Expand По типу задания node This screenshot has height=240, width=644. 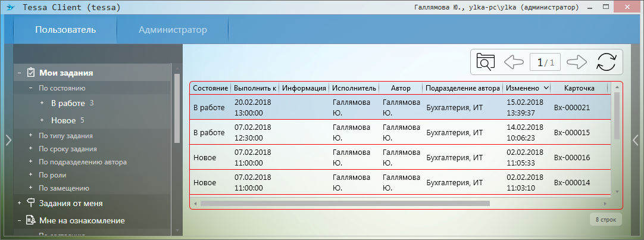pos(30,136)
